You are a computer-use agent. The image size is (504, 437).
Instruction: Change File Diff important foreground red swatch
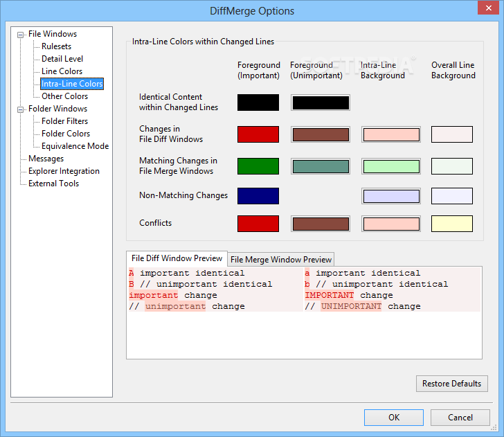pos(258,134)
